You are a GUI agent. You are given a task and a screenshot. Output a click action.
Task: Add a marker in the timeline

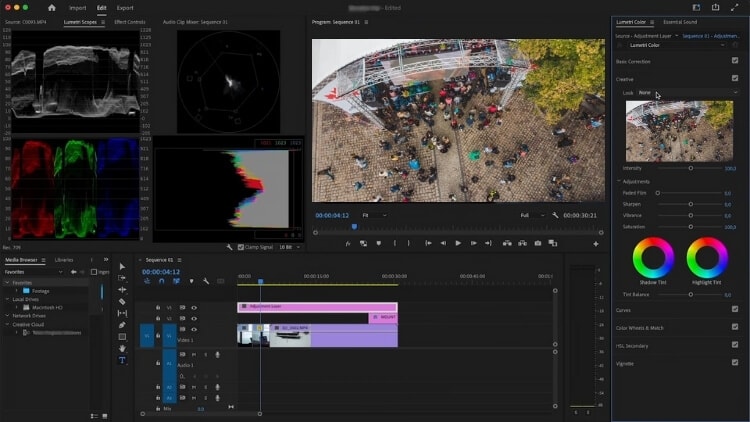[191, 281]
